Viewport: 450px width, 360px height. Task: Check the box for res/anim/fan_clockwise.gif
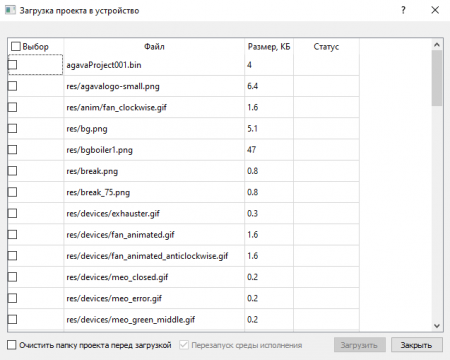(12, 107)
